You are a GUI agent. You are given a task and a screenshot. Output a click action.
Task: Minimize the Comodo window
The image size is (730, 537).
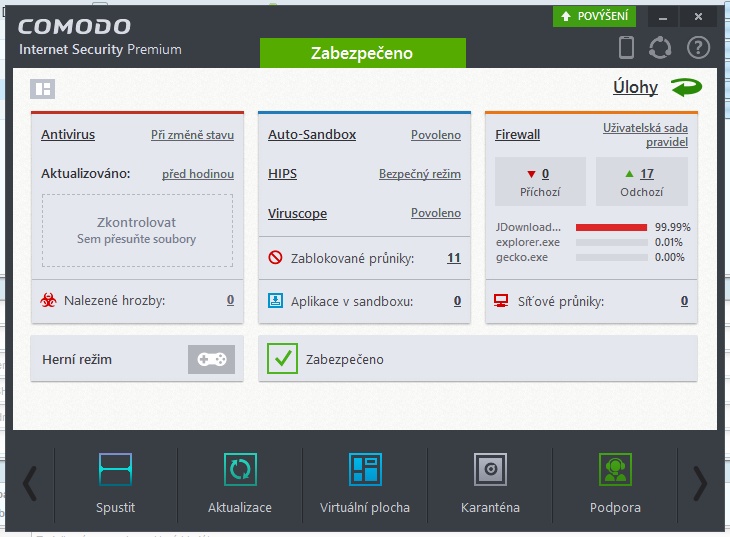point(663,17)
